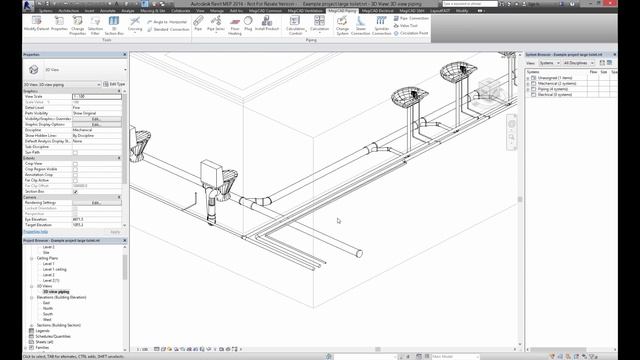The height and width of the screenshot is (360, 640).
Task: Click the Project Browser vertical scrollbar
Action: click(x=125, y=267)
